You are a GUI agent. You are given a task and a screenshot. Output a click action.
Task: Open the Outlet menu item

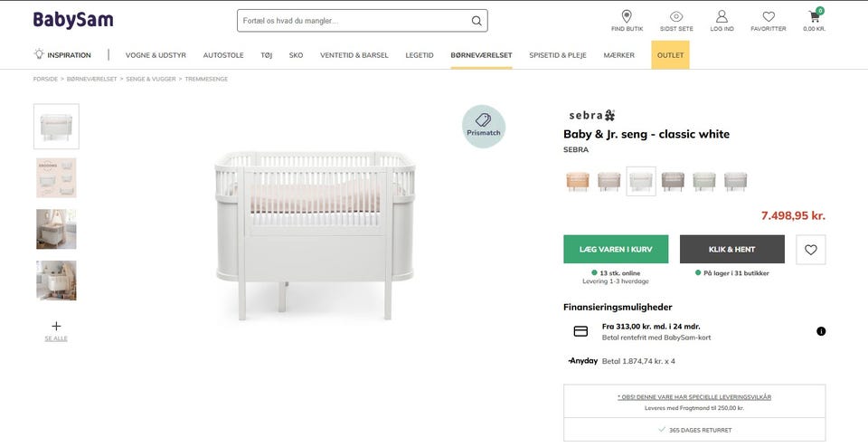coord(670,55)
